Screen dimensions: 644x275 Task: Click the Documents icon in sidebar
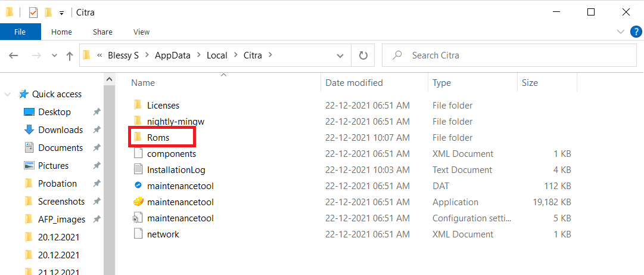29,147
